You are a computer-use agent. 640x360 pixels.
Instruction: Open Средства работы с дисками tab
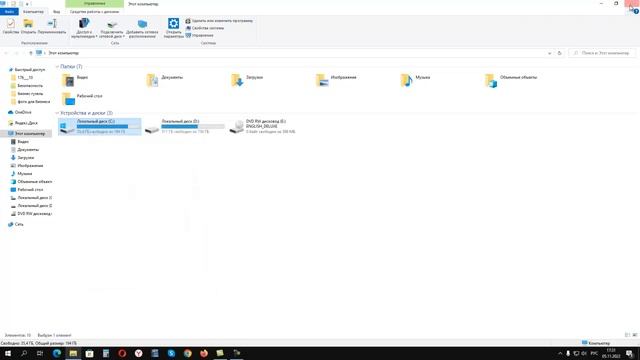(94, 11)
